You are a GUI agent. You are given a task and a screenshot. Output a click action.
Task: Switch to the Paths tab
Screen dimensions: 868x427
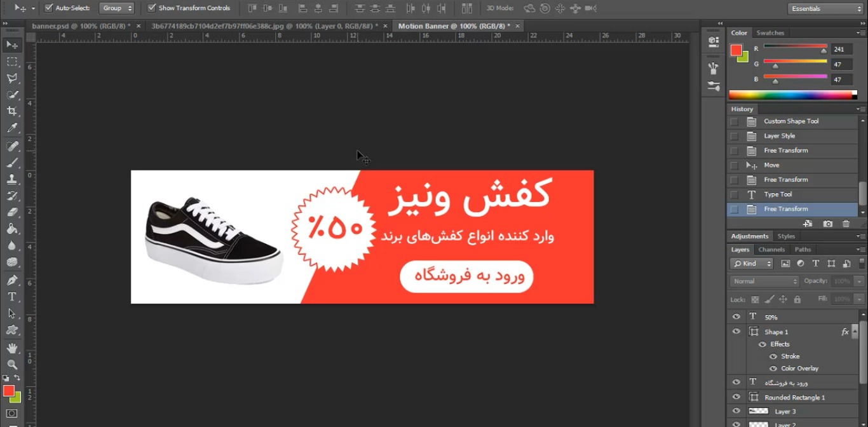(x=803, y=250)
